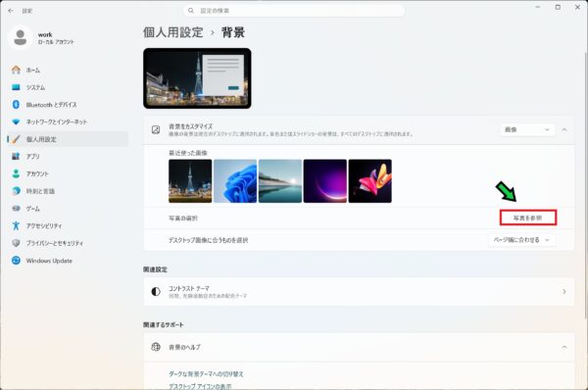
Task: Click the Windows Update icon
Action: point(16,261)
